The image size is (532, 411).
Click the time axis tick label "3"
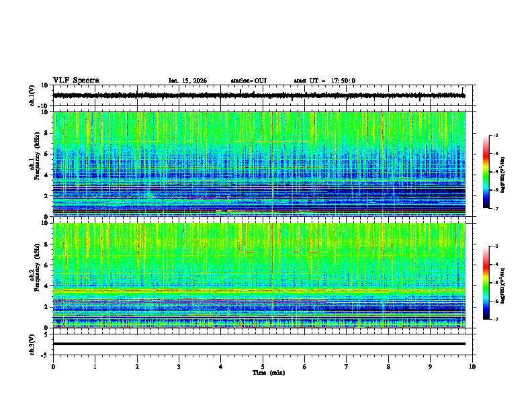point(179,367)
